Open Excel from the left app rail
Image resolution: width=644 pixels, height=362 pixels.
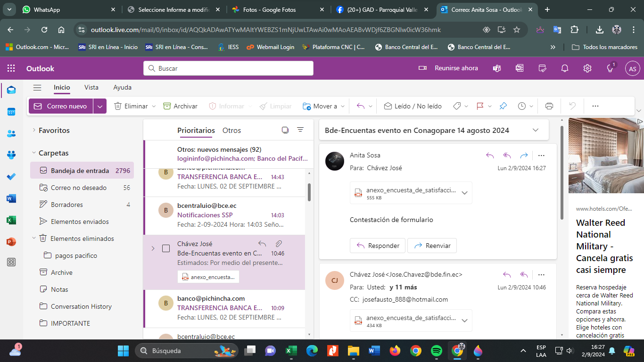pyautogui.click(x=11, y=220)
